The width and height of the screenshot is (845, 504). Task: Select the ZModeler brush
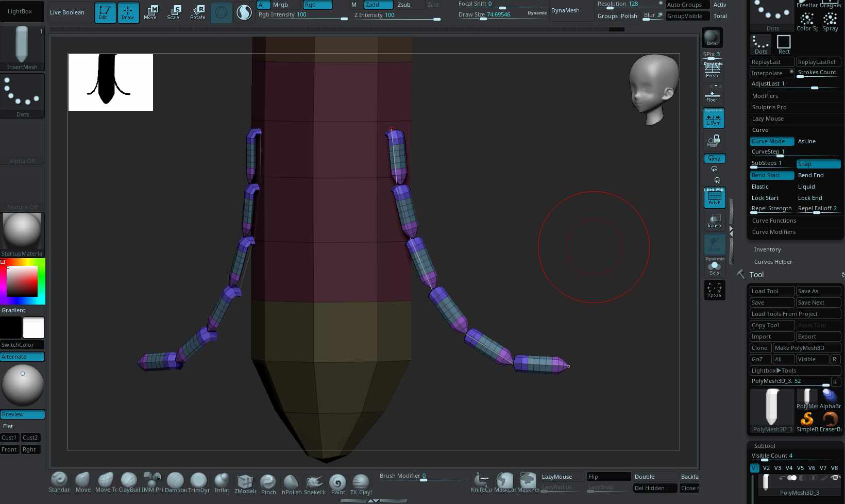pyautogui.click(x=245, y=484)
